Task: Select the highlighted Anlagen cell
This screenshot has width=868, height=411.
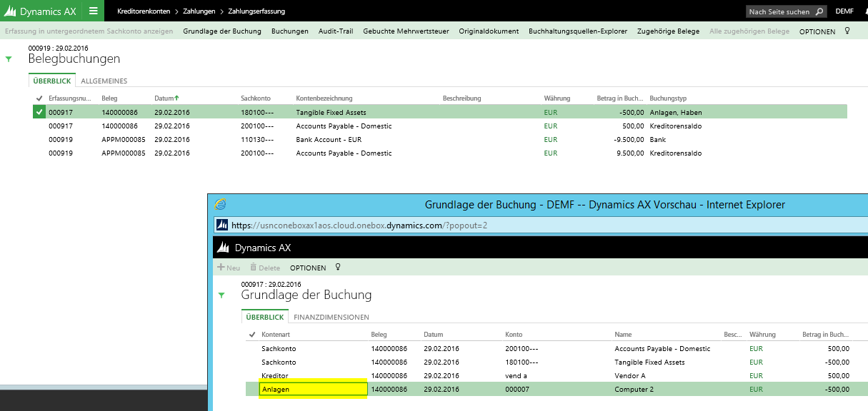Action: point(313,389)
